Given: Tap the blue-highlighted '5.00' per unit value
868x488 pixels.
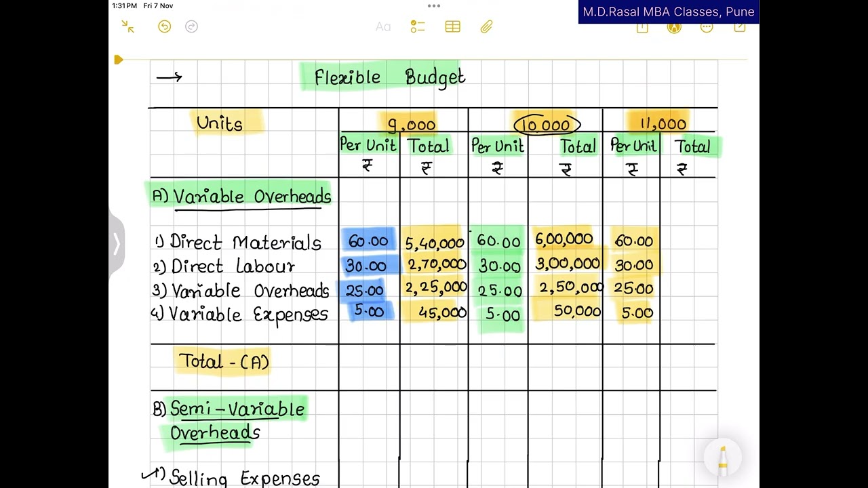Looking at the screenshot, I should point(368,312).
